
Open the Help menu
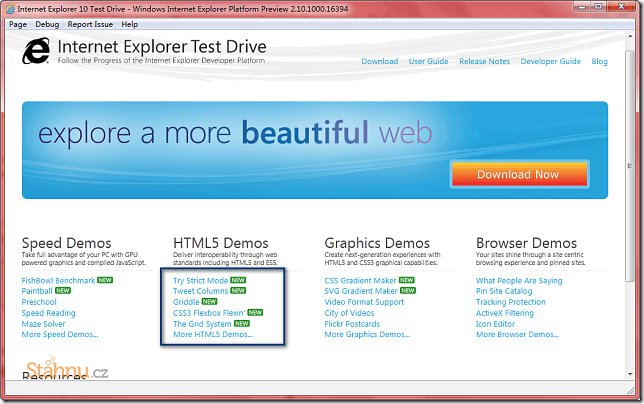(129, 24)
